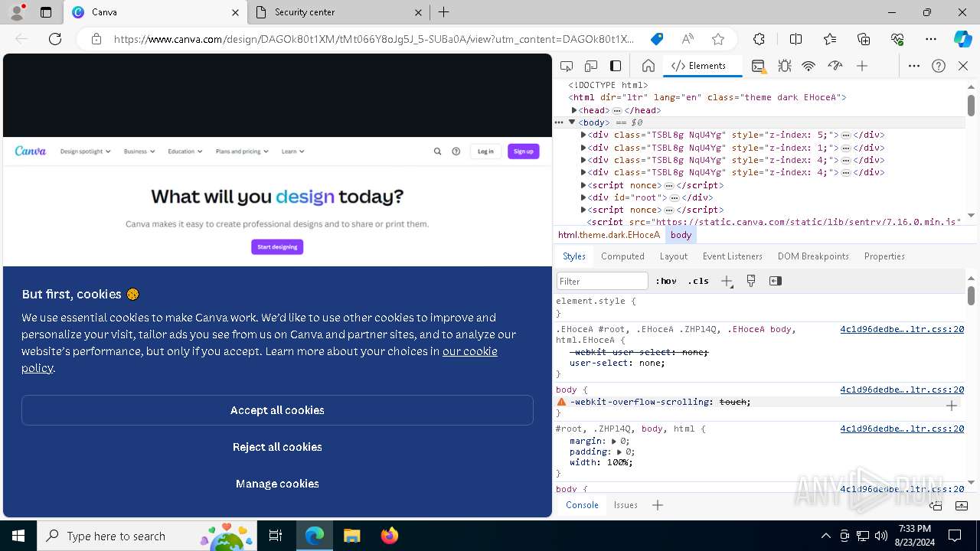Image resolution: width=980 pixels, height=551 pixels.
Task: Toggle computed styles sidebar icon
Action: 776,281
